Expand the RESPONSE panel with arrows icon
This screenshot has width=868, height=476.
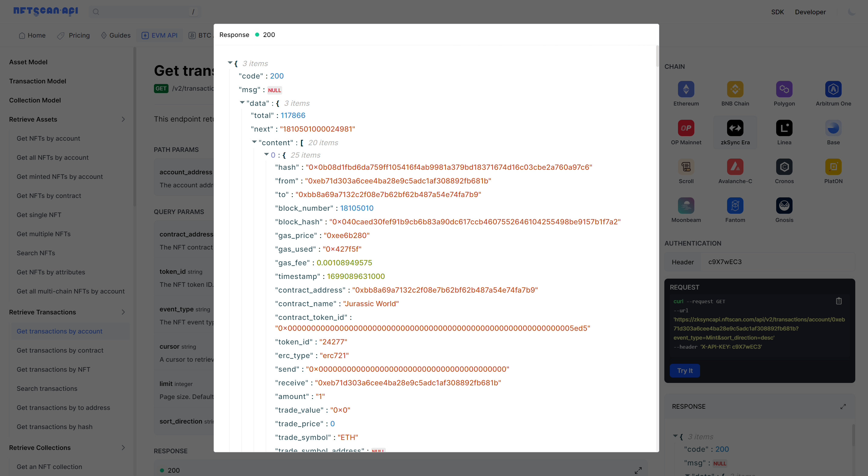(843, 407)
